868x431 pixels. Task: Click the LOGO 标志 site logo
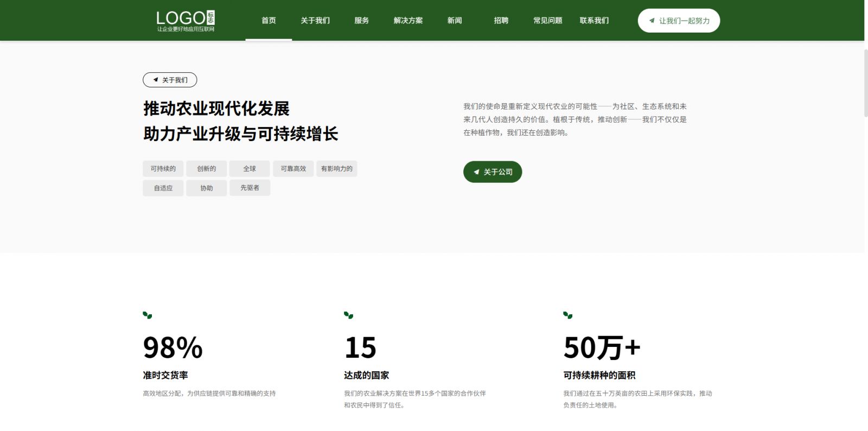tap(186, 21)
